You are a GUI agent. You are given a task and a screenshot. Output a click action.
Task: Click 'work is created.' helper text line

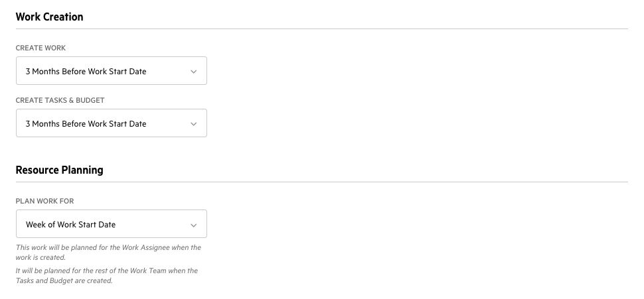pos(40,257)
